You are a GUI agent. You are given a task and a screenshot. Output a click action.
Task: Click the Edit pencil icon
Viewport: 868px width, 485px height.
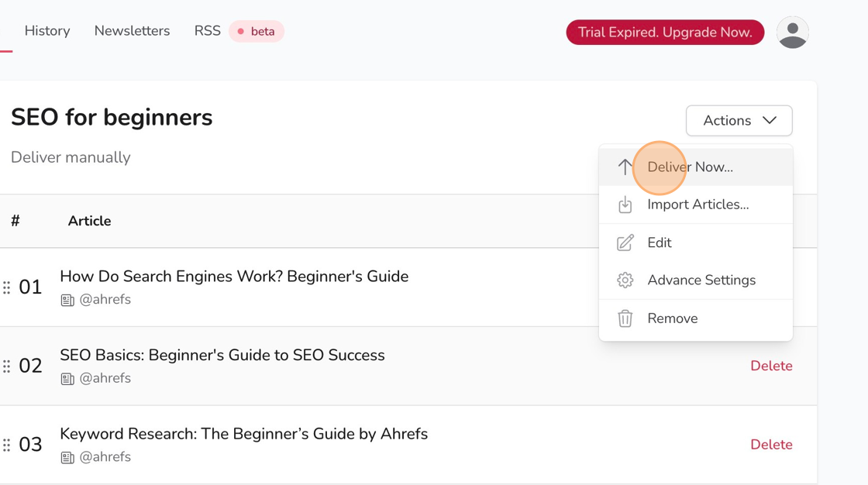[x=625, y=242]
